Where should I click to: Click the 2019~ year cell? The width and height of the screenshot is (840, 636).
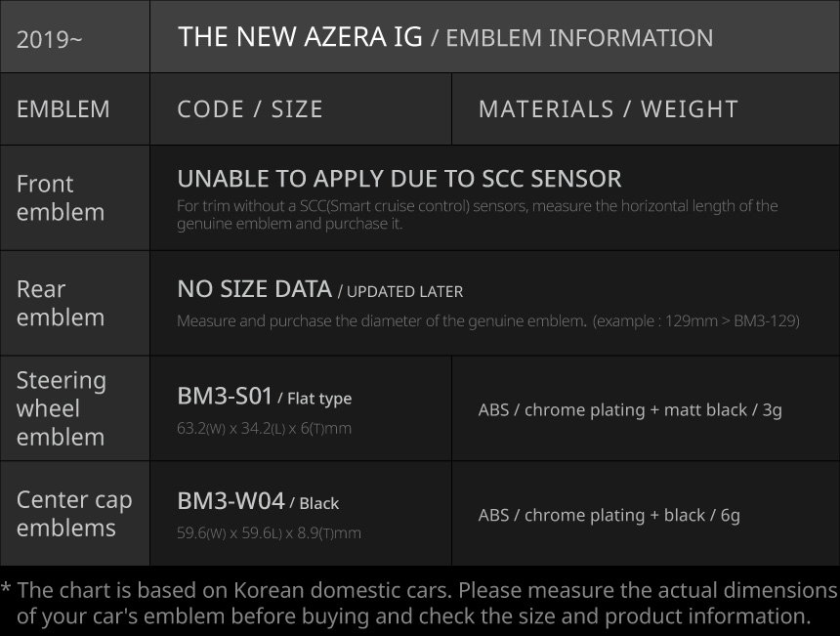(x=43, y=40)
